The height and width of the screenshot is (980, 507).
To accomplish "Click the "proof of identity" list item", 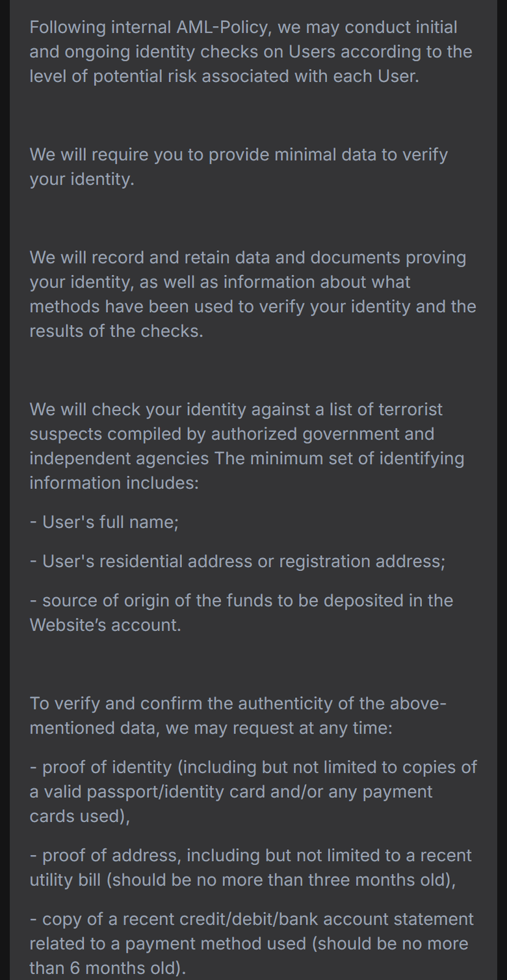I will coord(253,791).
